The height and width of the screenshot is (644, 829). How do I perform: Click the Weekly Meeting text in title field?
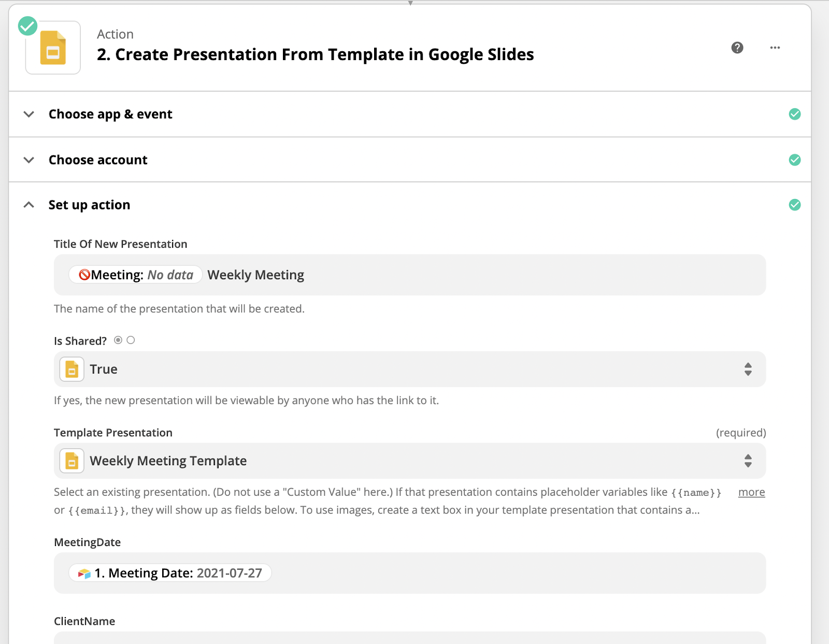tap(256, 275)
